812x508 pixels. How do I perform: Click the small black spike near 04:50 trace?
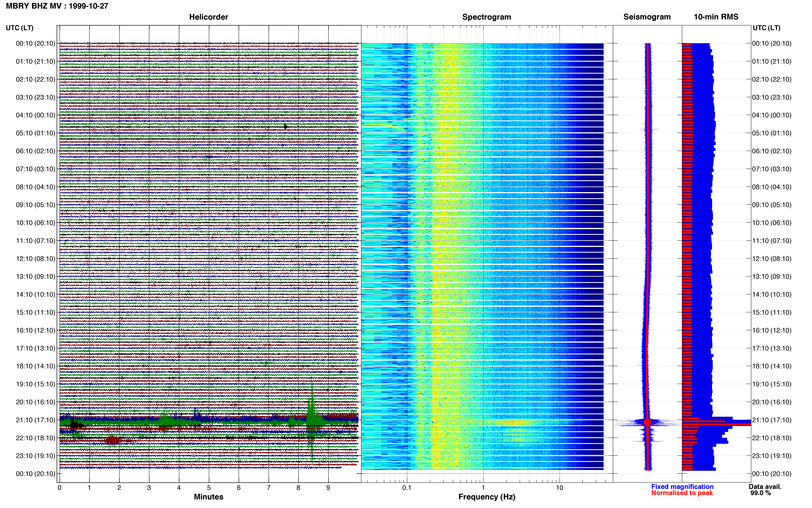(x=285, y=127)
